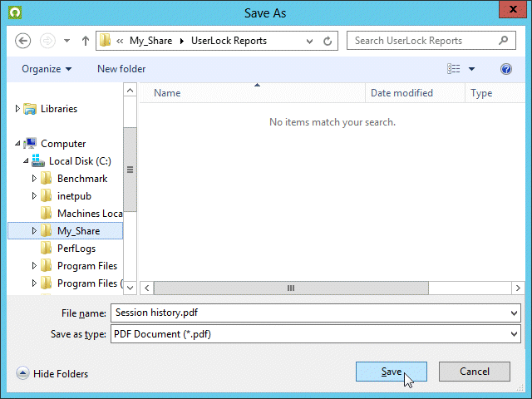Click the Up one level arrow

tap(85, 41)
